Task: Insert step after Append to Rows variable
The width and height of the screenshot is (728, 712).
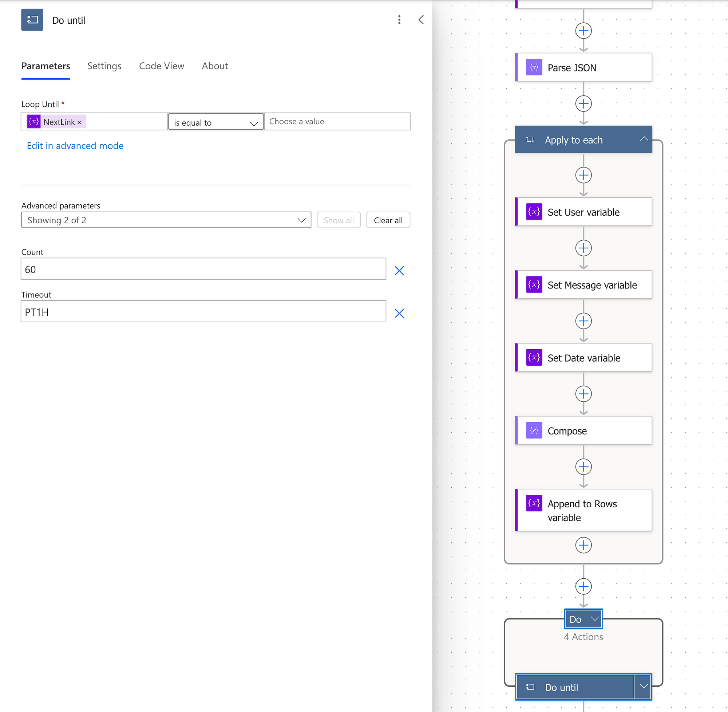Action: pos(583,545)
